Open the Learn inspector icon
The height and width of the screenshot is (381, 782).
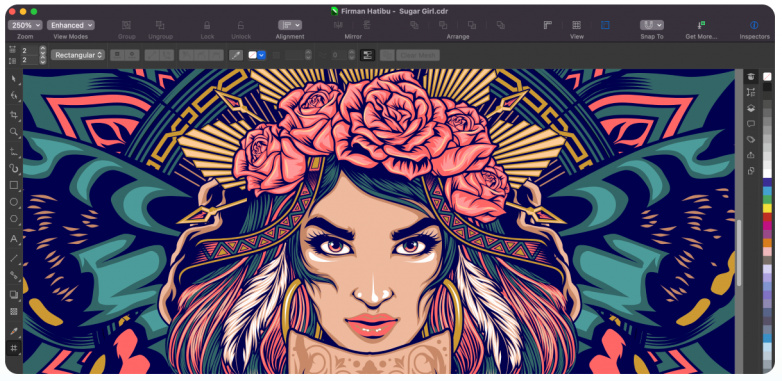(x=751, y=76)
